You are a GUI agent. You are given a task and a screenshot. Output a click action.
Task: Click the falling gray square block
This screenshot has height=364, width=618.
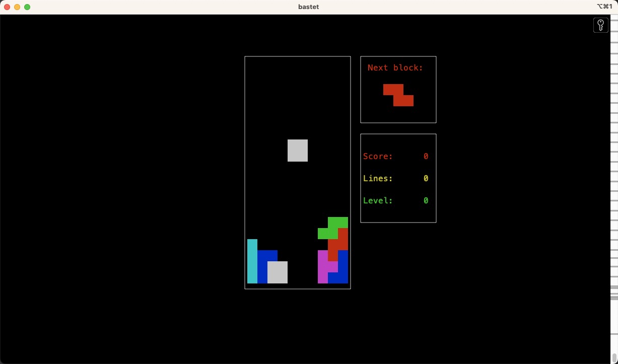(297, 151)
